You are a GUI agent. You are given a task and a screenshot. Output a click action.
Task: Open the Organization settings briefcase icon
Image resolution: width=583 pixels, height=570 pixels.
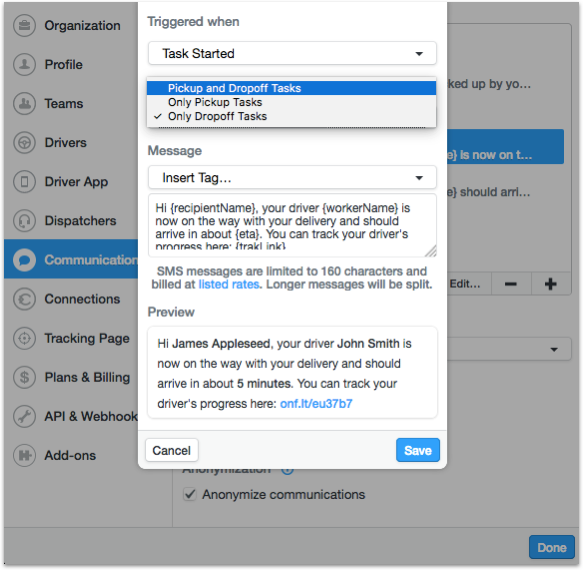(25, 25)
